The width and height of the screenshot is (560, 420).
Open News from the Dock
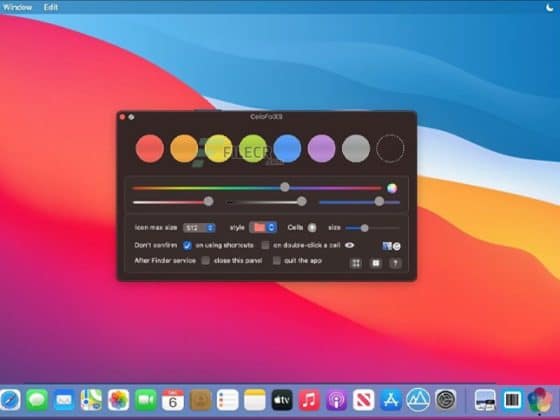(x=364, y=400)
